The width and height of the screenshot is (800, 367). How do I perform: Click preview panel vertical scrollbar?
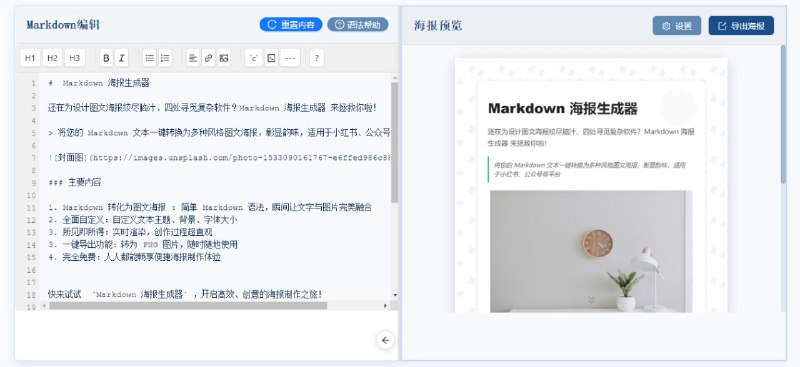783,114
